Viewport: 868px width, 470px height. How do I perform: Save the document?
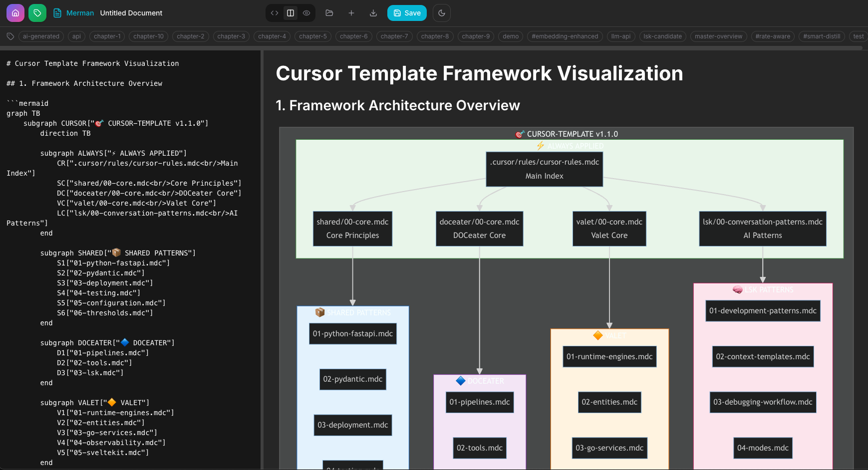(x=407, y=13)
